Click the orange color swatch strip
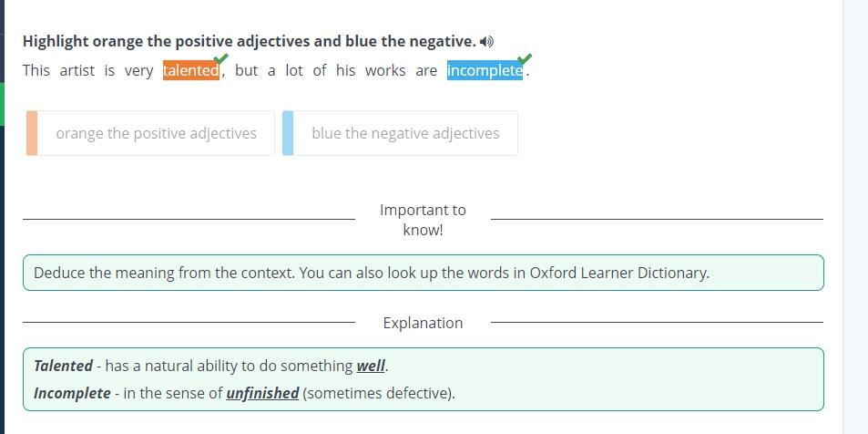 [x=32, y=133]
